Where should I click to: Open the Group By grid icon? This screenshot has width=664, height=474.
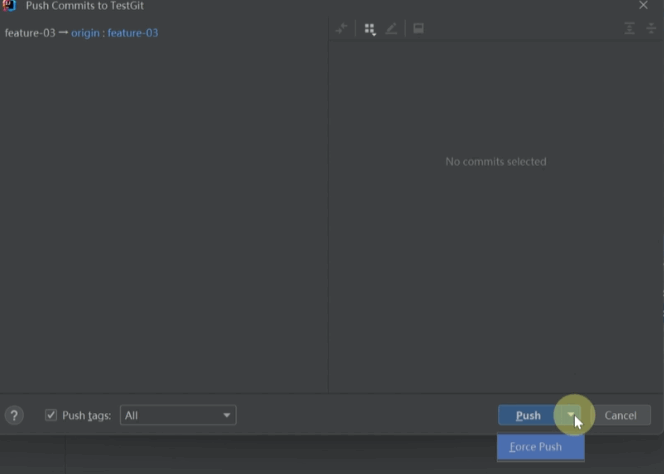click(x=370, y=29)
